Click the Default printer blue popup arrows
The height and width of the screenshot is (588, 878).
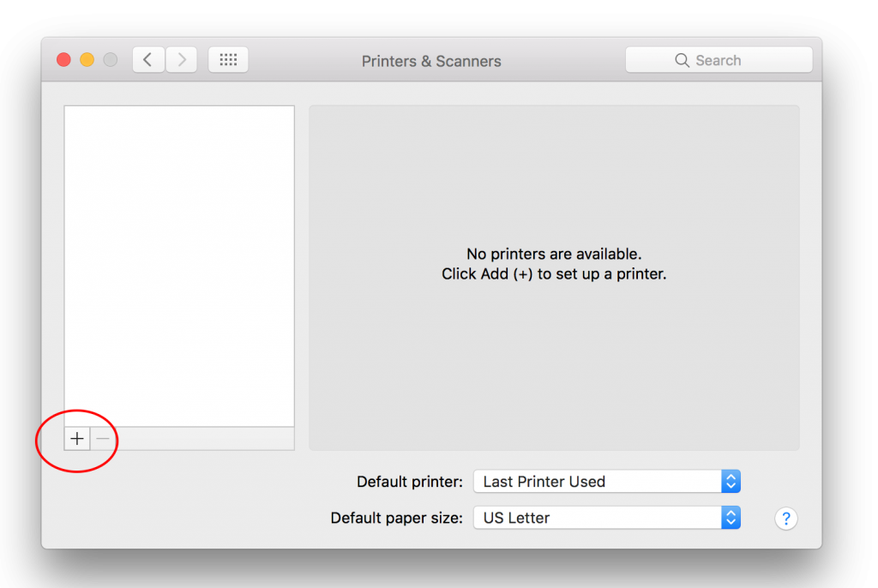click(731, 481)
